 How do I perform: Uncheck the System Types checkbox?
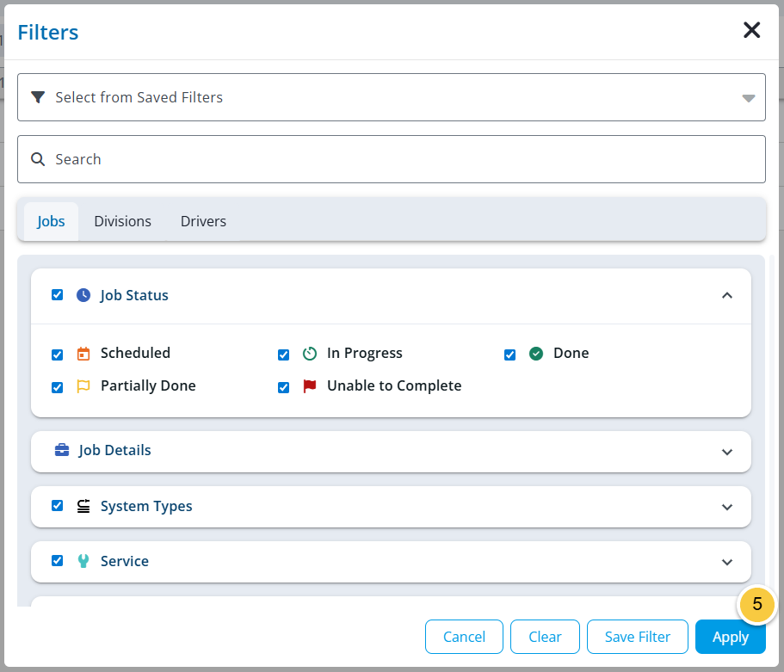click(57, 506)
